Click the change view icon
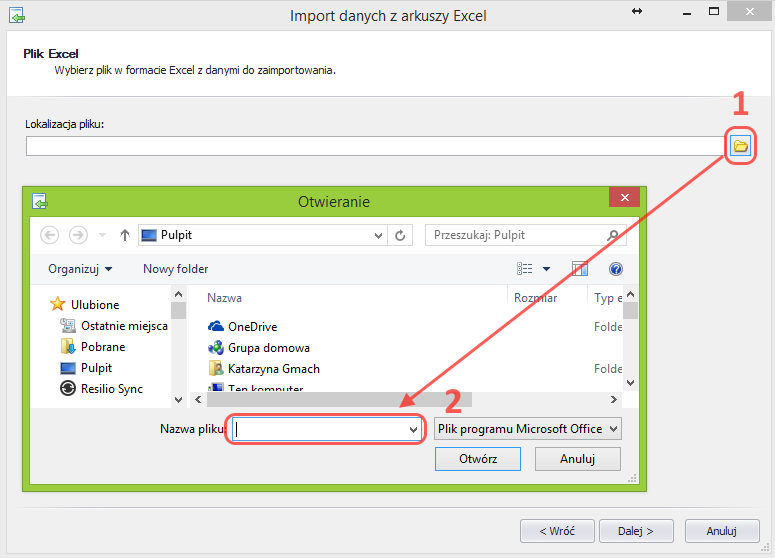The width and height of the screenshot is (775, 558). coord(525,269)
